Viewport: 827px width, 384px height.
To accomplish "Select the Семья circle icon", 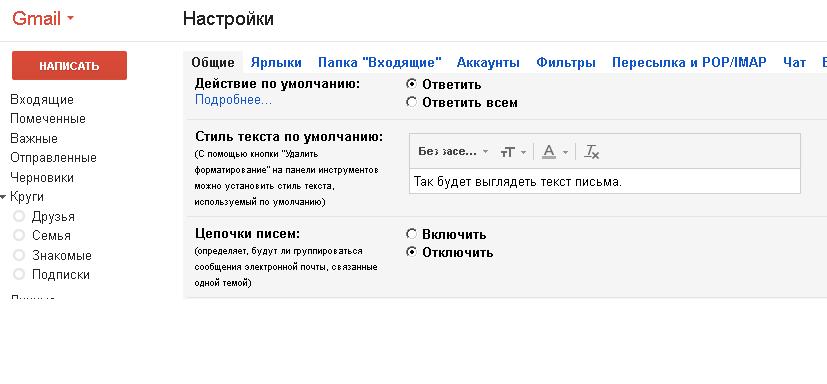I will click(20, 235).
